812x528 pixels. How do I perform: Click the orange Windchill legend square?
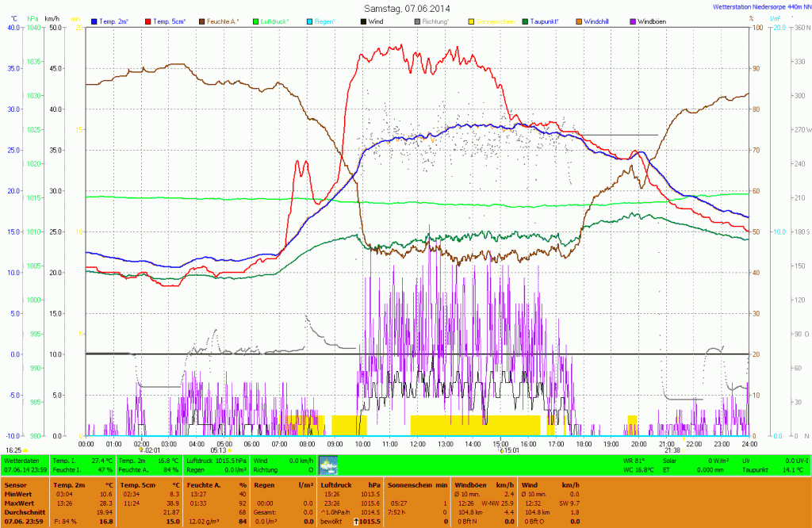pyautogui.click(x=578, y=21)
